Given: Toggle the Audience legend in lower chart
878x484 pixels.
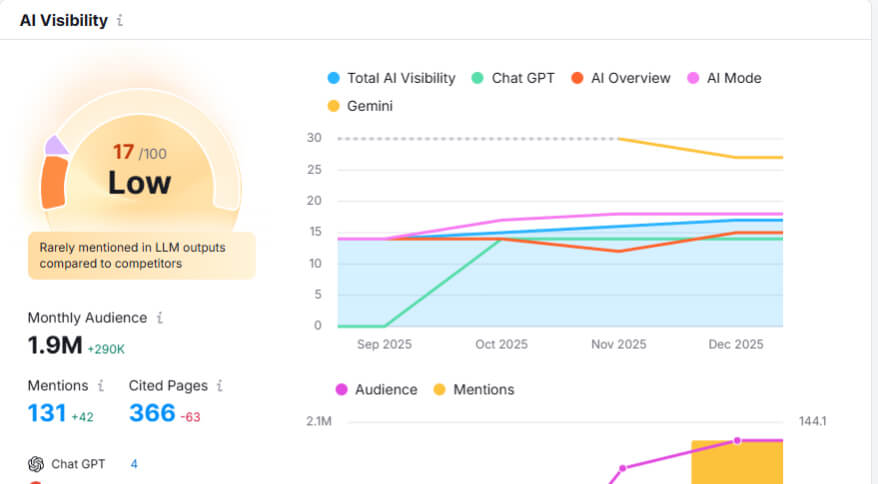Looking at the screenshot, I should tap(376, 389).
